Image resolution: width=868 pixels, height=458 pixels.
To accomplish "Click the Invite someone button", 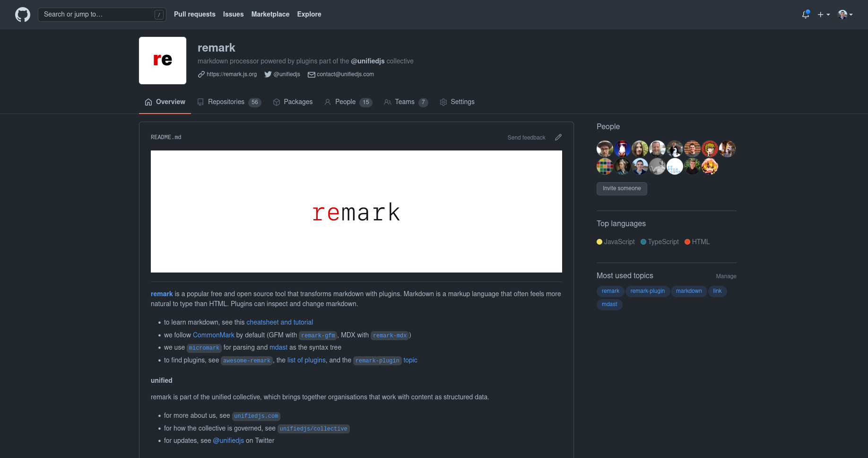I will click(622, 188).
